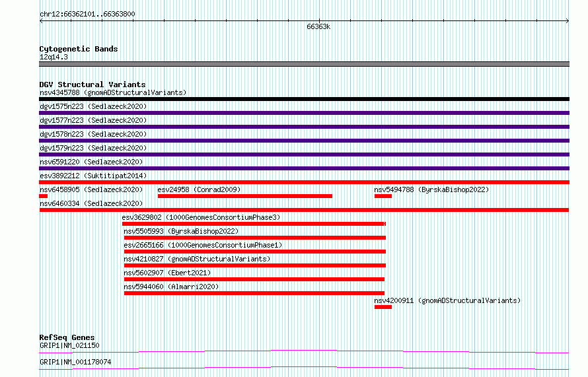
Task: Open nsv5505993 (ByrskaBishop2022) variant label
Action: tap(181, 231)
